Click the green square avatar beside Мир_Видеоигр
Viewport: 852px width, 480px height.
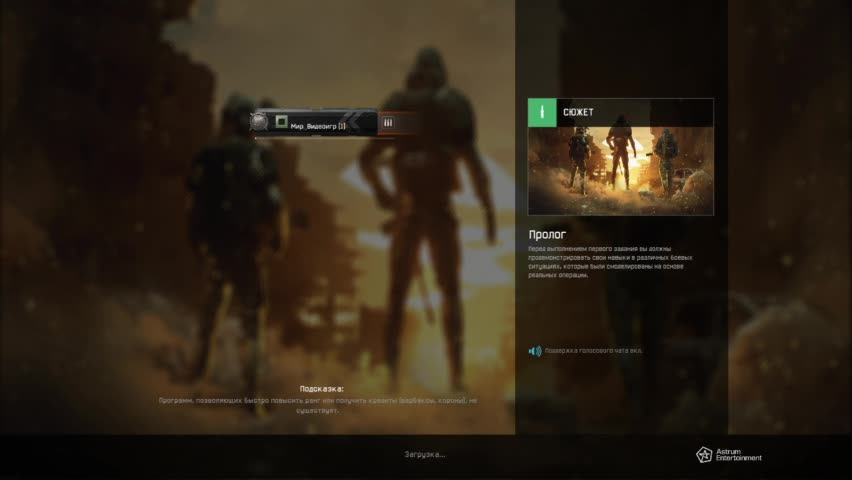(281, 121)
